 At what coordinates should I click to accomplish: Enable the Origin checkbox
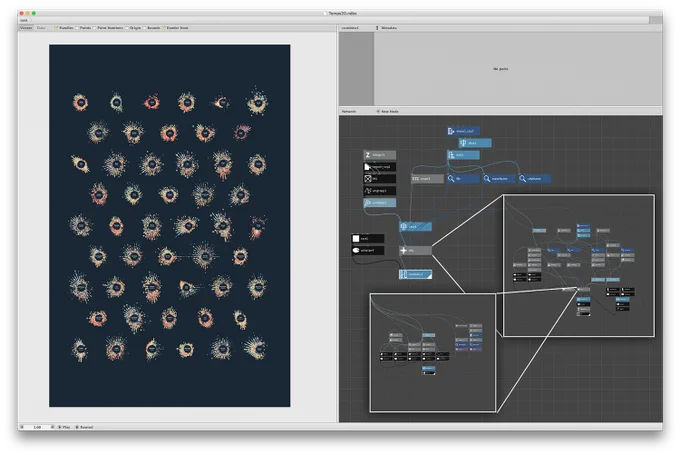click(x=127, y=28)
